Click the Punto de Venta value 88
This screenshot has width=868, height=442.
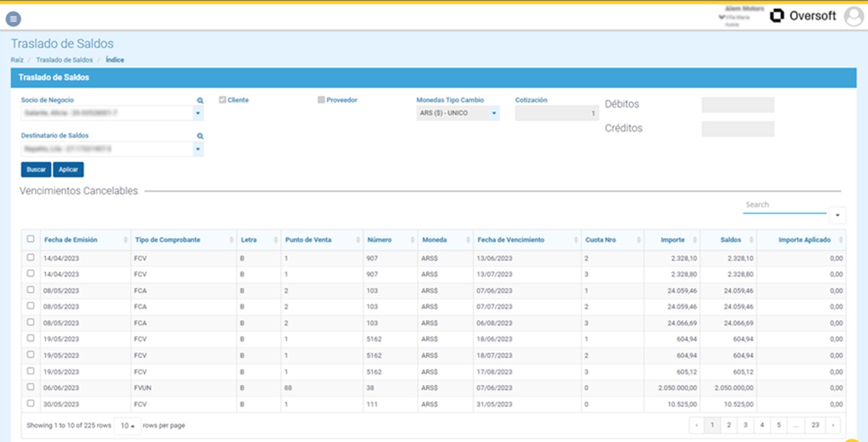coord(288,388)
